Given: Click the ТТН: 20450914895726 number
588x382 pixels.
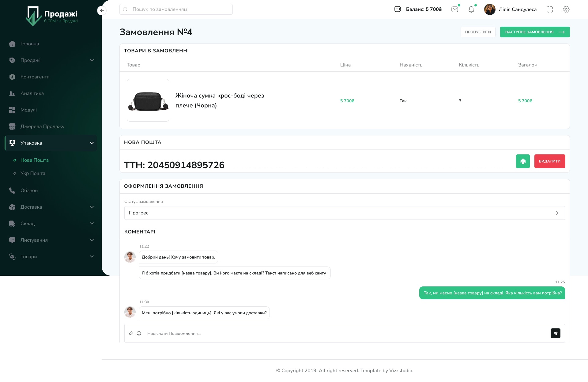Looking at the screenshot, I should click(x=174, y=165).
